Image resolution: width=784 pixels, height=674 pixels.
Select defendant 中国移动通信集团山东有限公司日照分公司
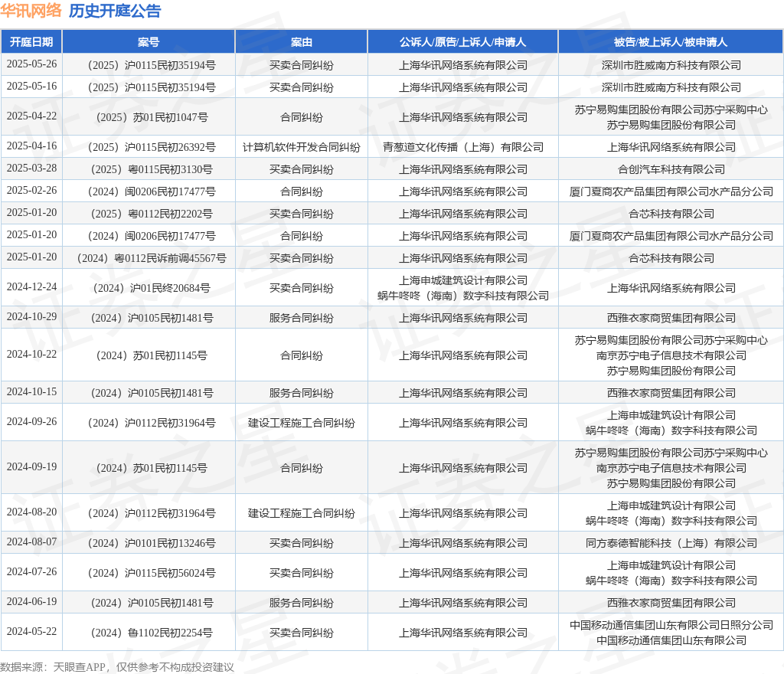tap(671, 626)
